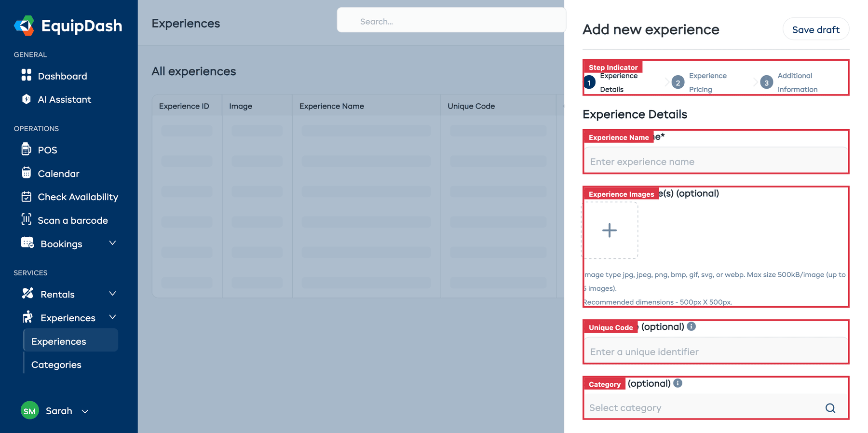The height and width of the screenshot is (433, 868).
Task: Click the Experiences hiker icon
Action: pos(27,317)
